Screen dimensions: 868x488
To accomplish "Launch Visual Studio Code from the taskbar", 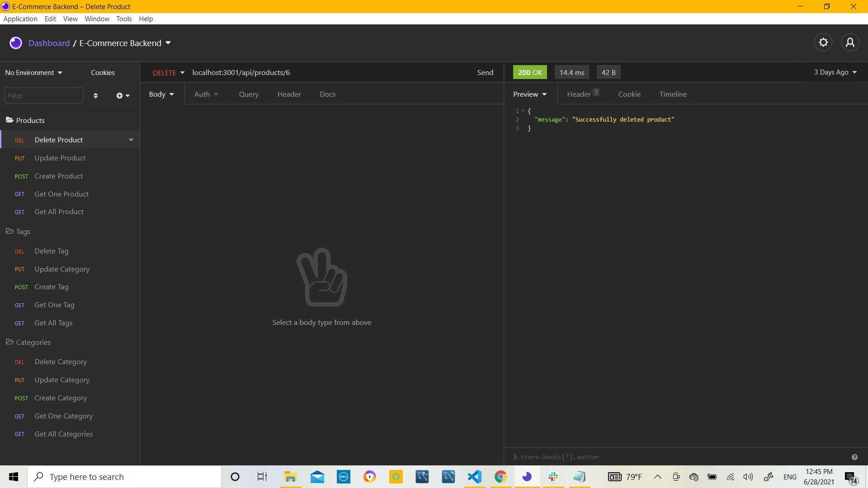I will pyautogui.click(x=474, y=476).
